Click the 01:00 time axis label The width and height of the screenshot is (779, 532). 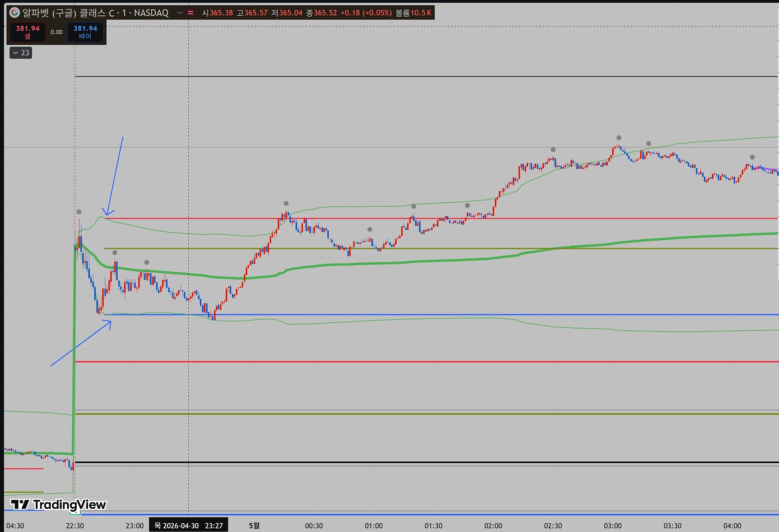[374, 526]
